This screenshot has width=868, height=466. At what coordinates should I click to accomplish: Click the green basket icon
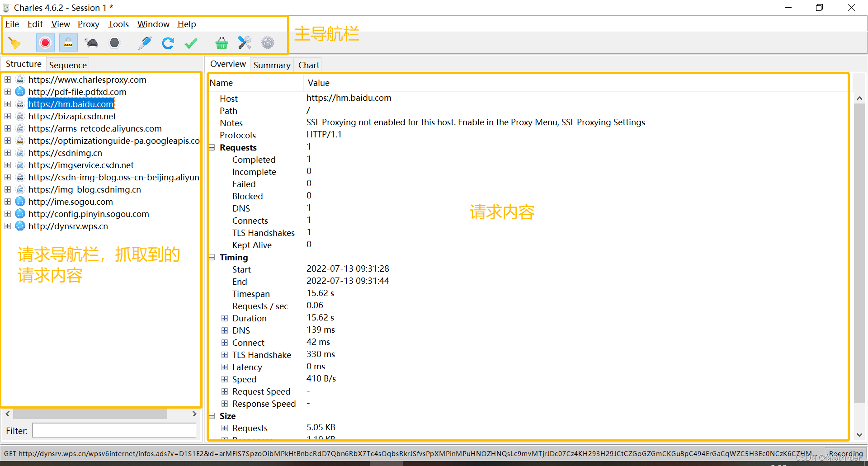point(222,43)
